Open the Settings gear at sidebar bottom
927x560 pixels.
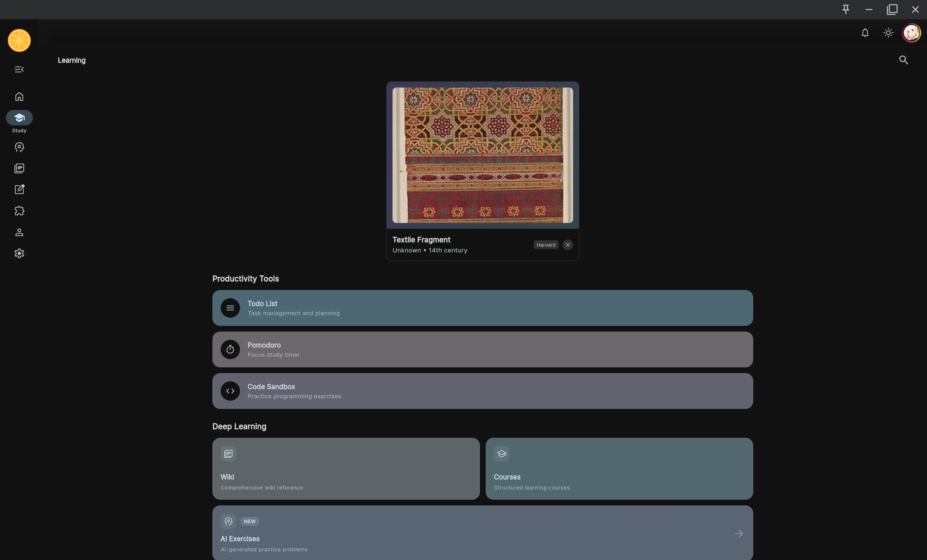(x=19, y=253)
